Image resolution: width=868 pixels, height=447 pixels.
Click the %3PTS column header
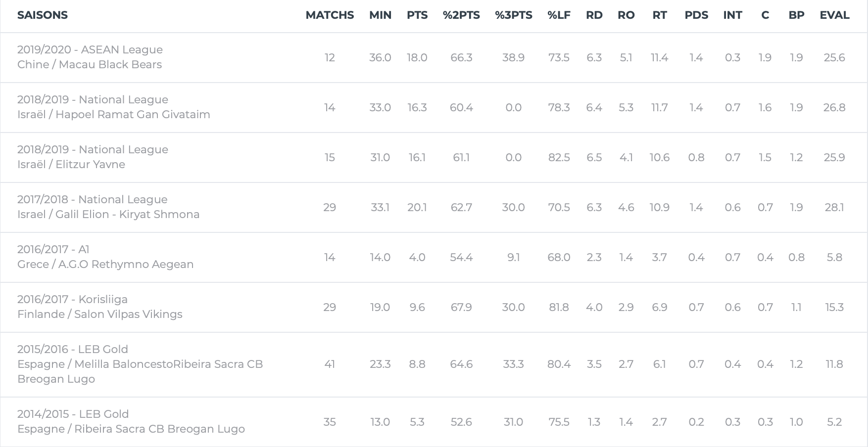pos(513,15)
